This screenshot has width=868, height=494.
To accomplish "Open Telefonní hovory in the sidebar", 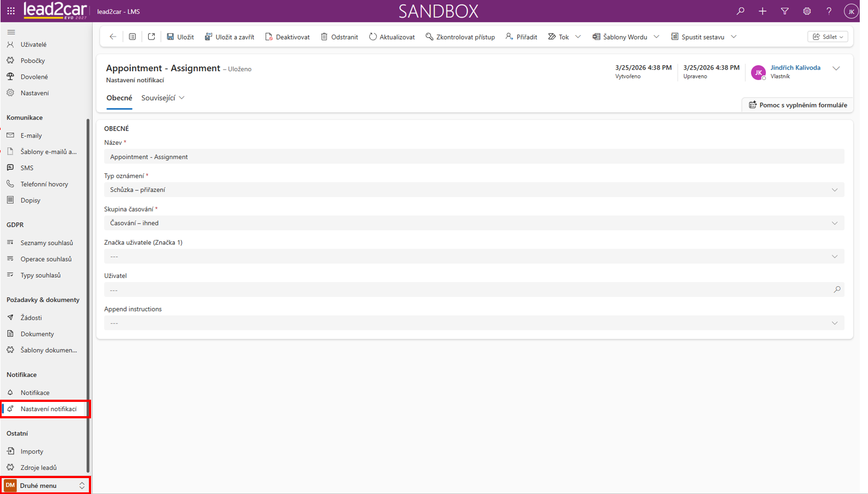I will click(x=44, y=184).
